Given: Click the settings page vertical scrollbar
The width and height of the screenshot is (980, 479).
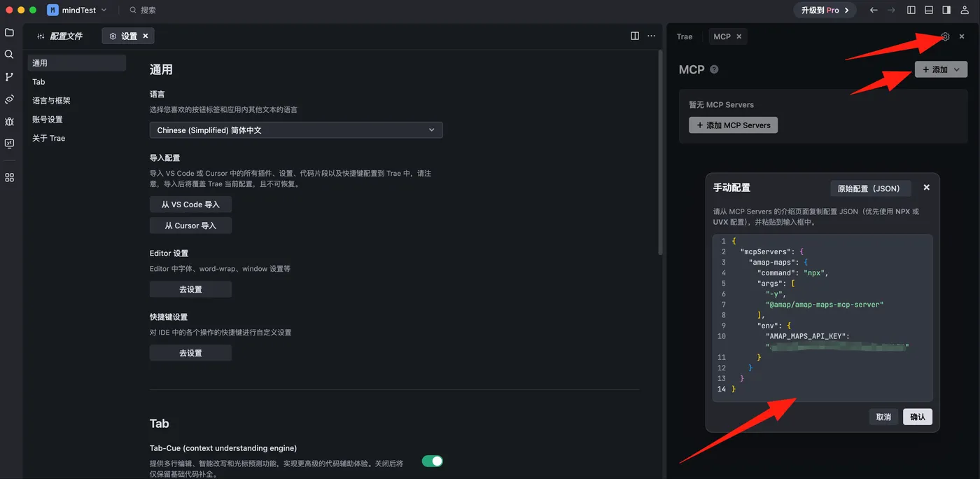Looking at the screenshot, I should pos(659,153).
